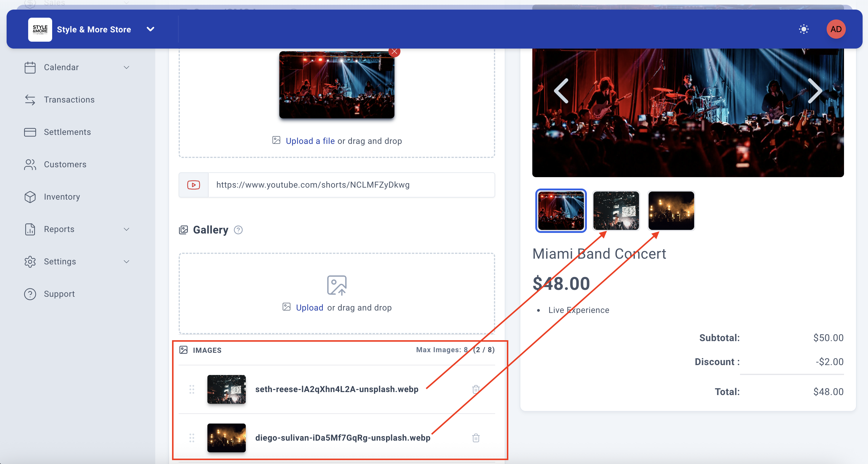Expand the Reports sidebar menu
The width and height of the screenshot is (868, 464).
click(126, 229)
